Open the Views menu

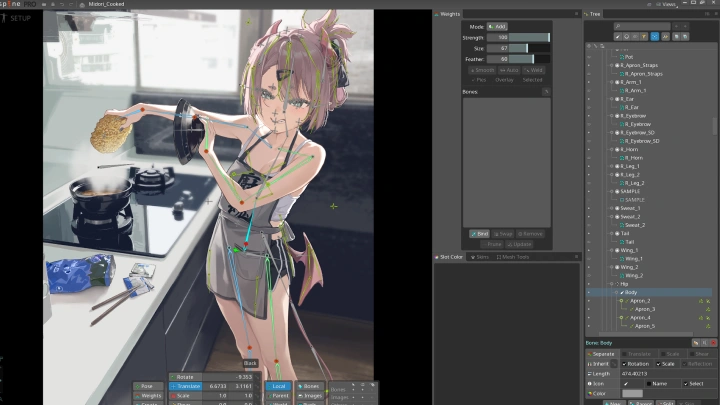pyautogui.click(x=666, y=4)
